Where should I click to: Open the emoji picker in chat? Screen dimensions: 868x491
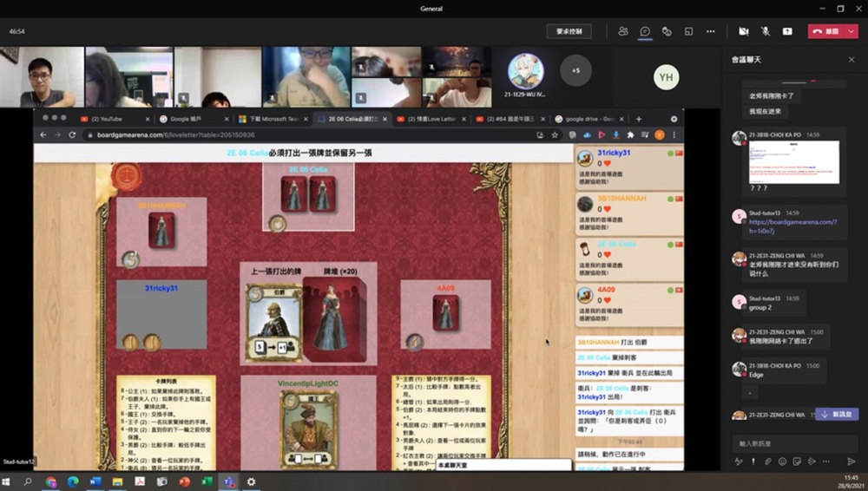pyautogui.click(x=782, y=462)
